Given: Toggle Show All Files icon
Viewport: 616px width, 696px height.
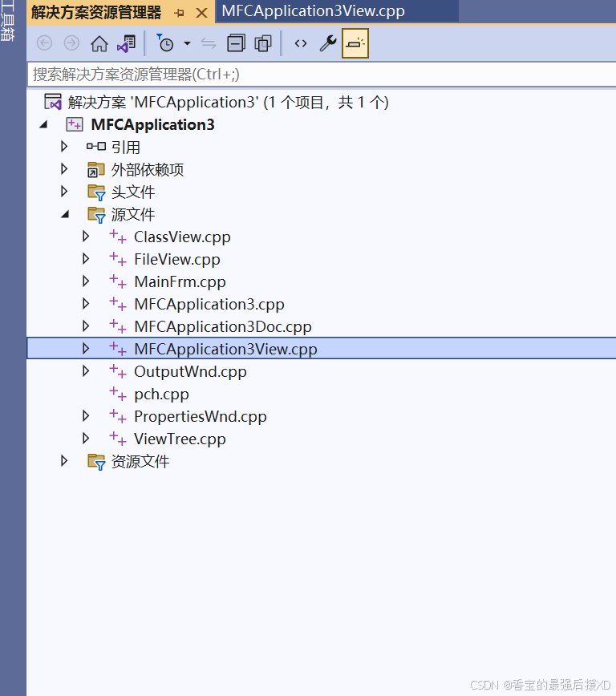Looking at the screenshot, I should (x=263, y=43).
